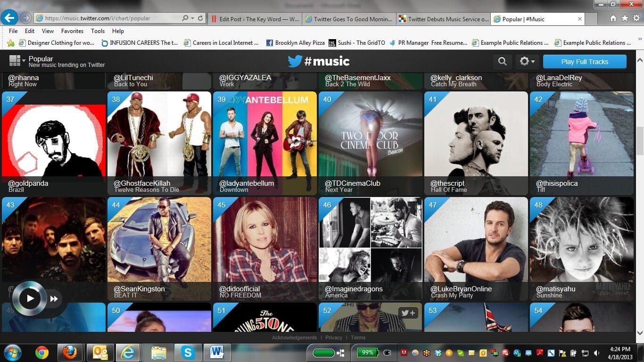The height and width of the screenshot is (362, 644).
Task: Open the browser favorites star icon
Action: tap(625, 18)
